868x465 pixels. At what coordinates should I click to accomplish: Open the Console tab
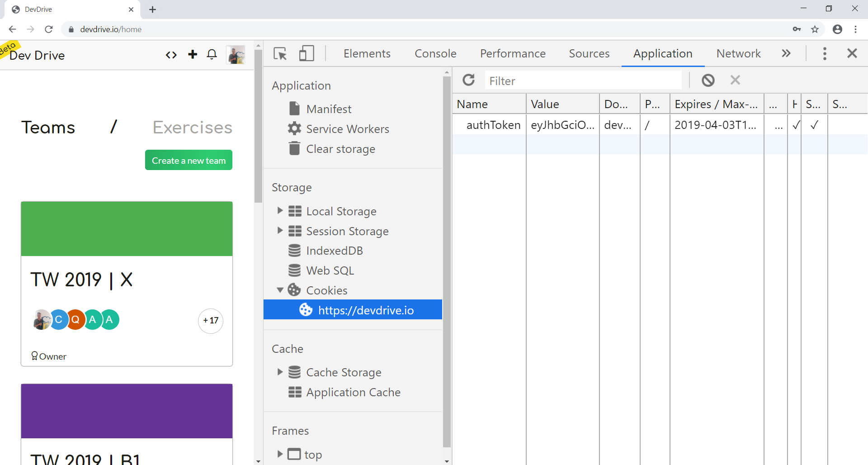pos(435,54)
